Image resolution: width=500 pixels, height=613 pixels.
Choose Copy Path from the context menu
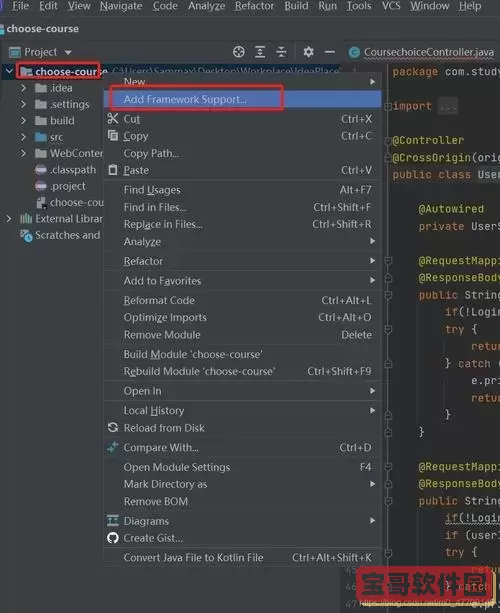[x=242, y=153]
